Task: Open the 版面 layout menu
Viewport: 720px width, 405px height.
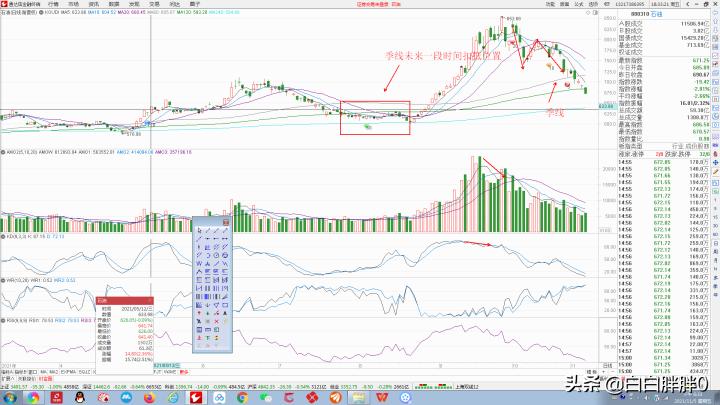Action: [x=564, y=4]
